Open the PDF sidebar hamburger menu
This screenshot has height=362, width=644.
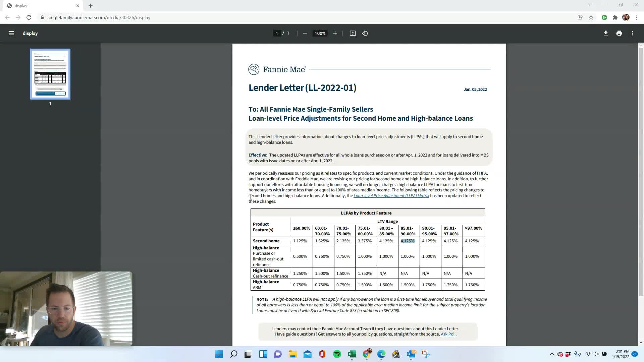11,33
